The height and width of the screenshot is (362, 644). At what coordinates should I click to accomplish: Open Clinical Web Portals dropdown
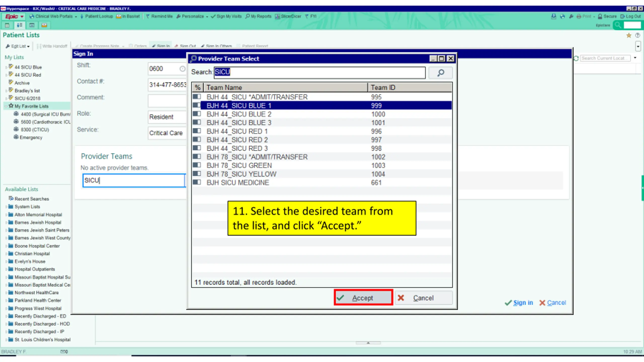(53, 16)
